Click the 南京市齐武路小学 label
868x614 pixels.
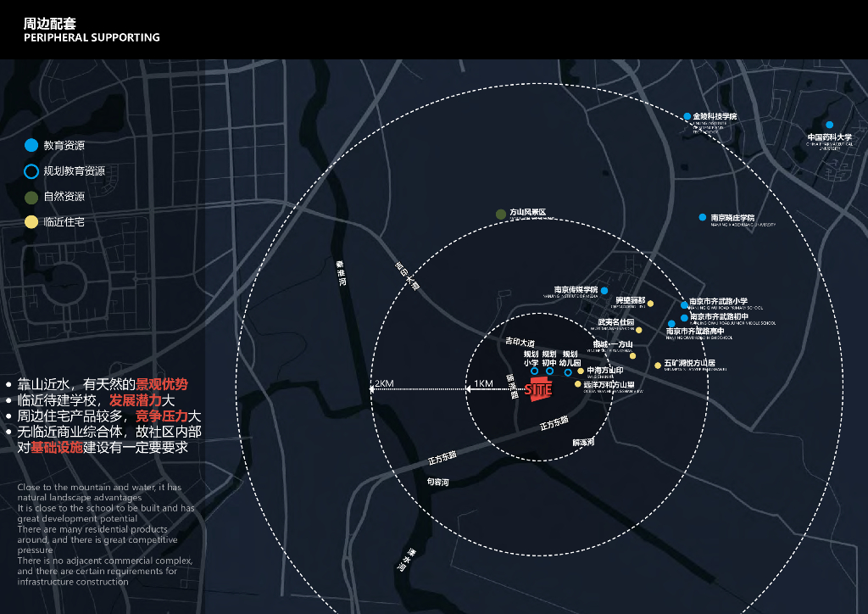point(718,301)
